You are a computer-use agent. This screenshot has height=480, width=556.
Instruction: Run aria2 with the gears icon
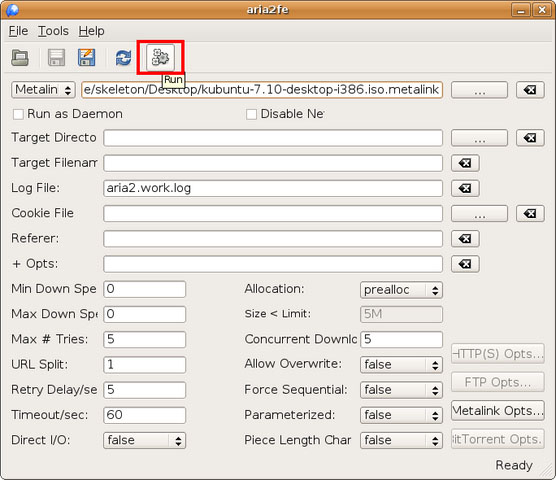pyautogui.click(x=160, y=57)
